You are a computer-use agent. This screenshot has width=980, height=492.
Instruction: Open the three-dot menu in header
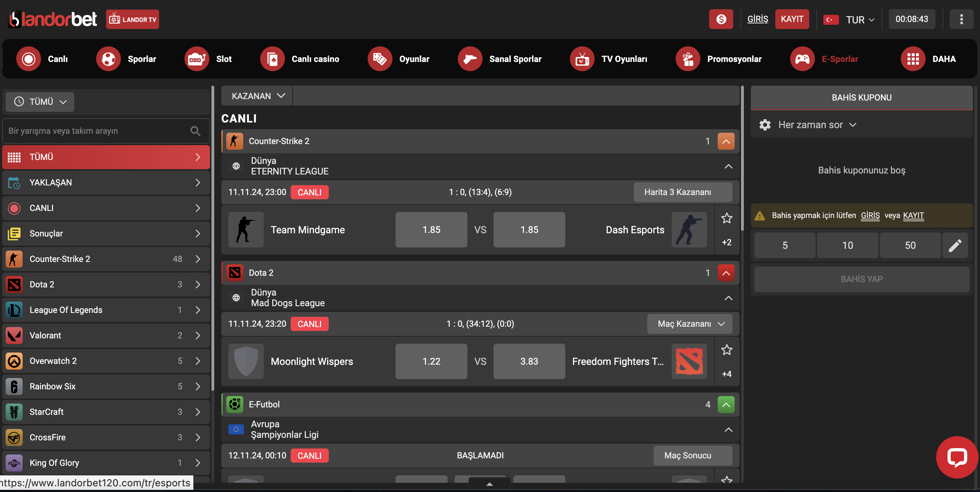pyautogui.click(x=961, y=19)
